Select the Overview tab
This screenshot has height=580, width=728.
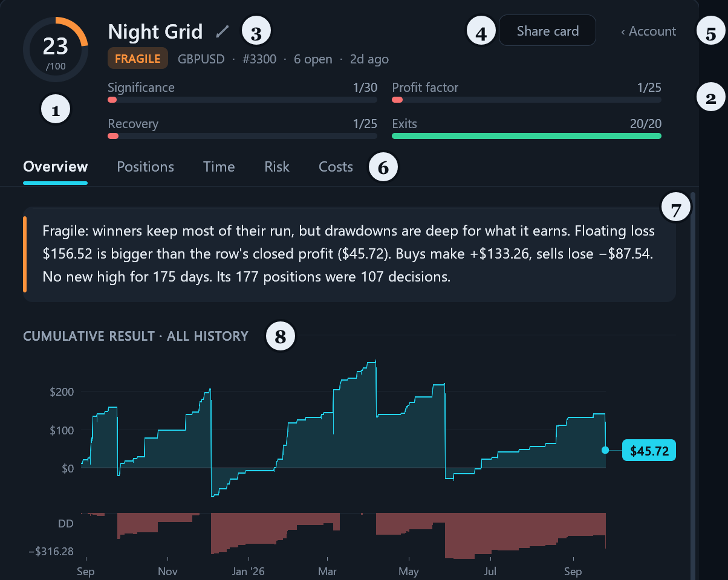56,167
